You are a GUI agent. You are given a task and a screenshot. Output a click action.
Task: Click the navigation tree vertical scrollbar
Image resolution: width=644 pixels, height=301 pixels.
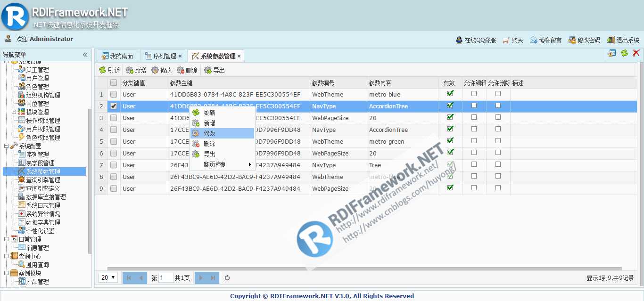tap(90, 181)
